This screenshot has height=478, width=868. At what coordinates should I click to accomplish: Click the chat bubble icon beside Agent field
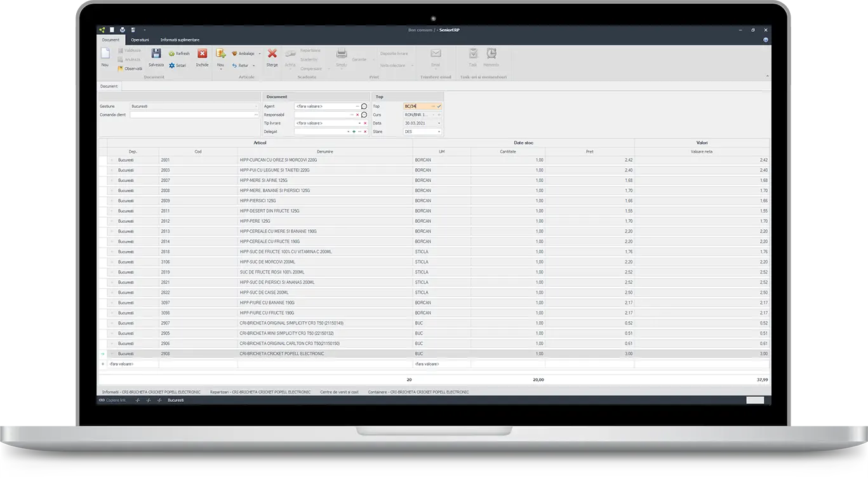(364, 107)
